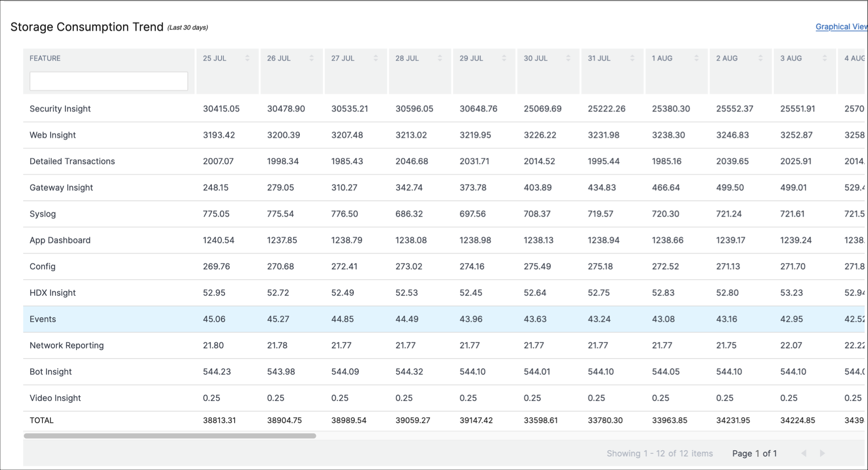Click total value 33598.61
The width and height of the screenshot is (868, 470).
coord(541,420)
